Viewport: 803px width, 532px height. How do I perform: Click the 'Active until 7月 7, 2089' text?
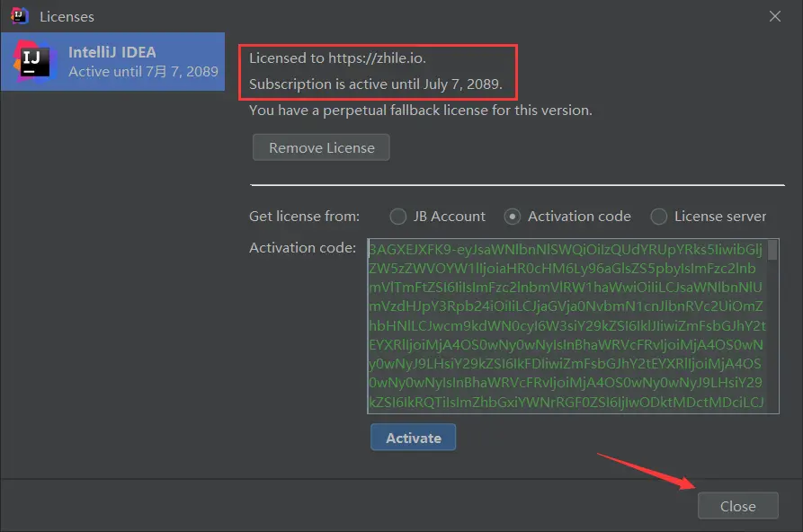coord(143,72)
